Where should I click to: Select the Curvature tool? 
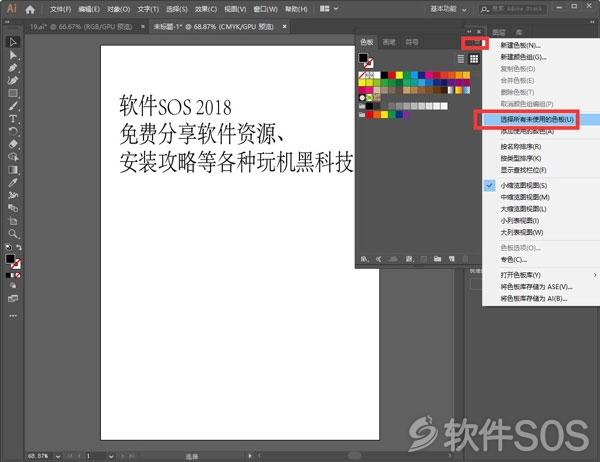(x=13, y=80)
